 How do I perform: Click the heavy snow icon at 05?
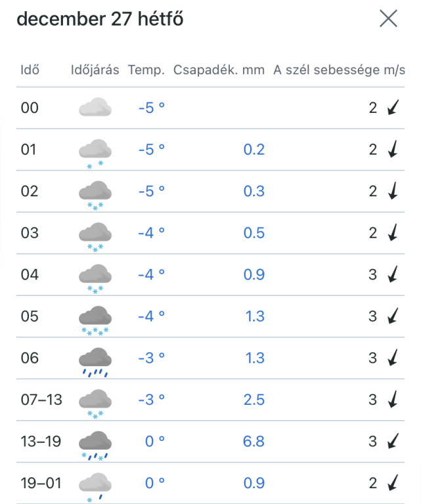pos(95,320)
